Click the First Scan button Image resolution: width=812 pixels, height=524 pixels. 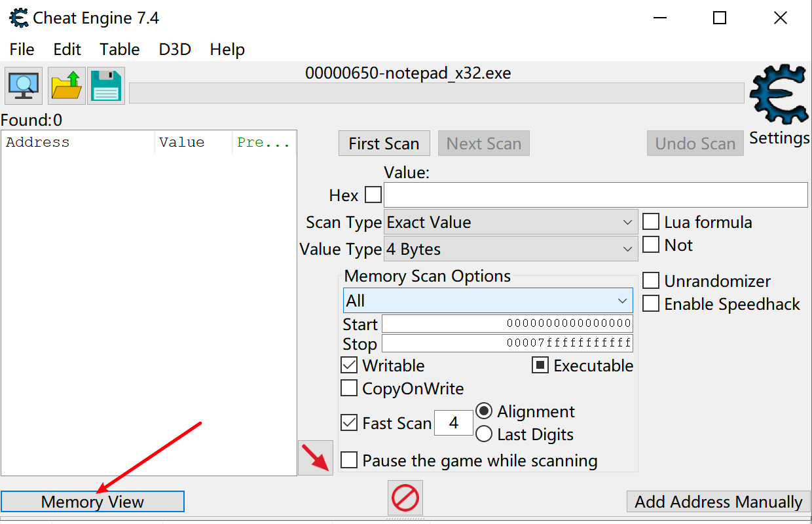[384, 143]
